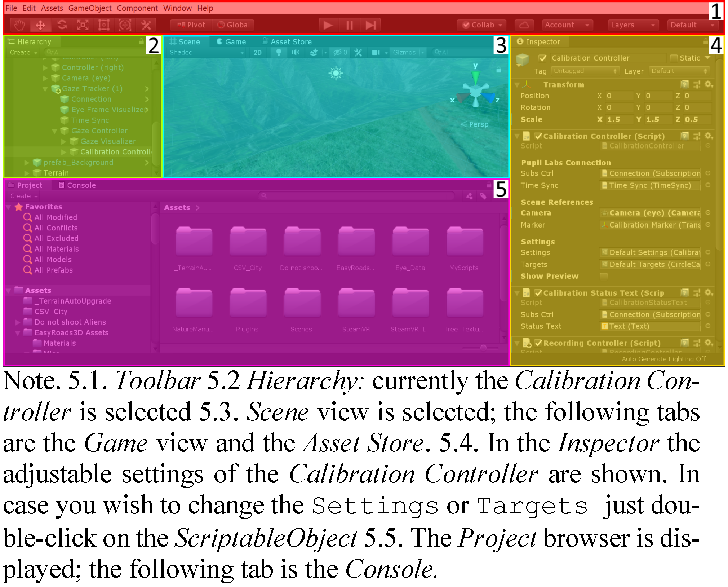Screen dimensions: 728x587
Task: Select the Move tool in toolbar
Action: [x=40, y=25]
